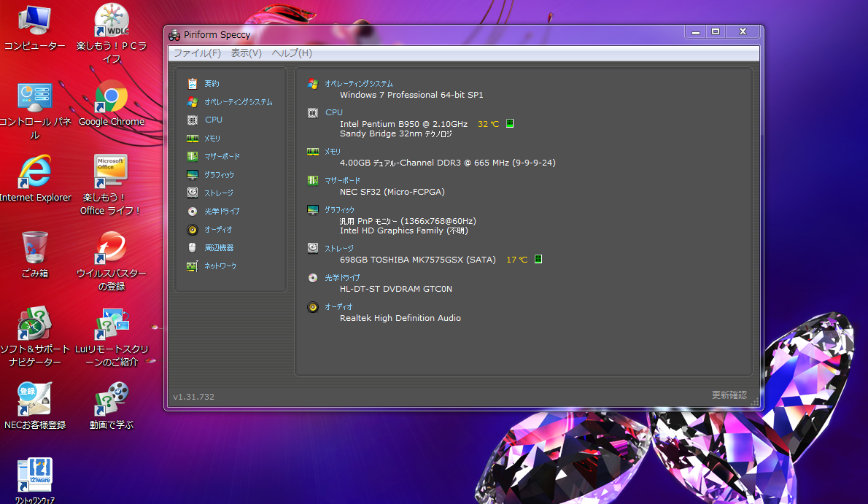Click Windows logo icon in summary panel
This screenshot has width=868, height=504.
tap(313, 84)
